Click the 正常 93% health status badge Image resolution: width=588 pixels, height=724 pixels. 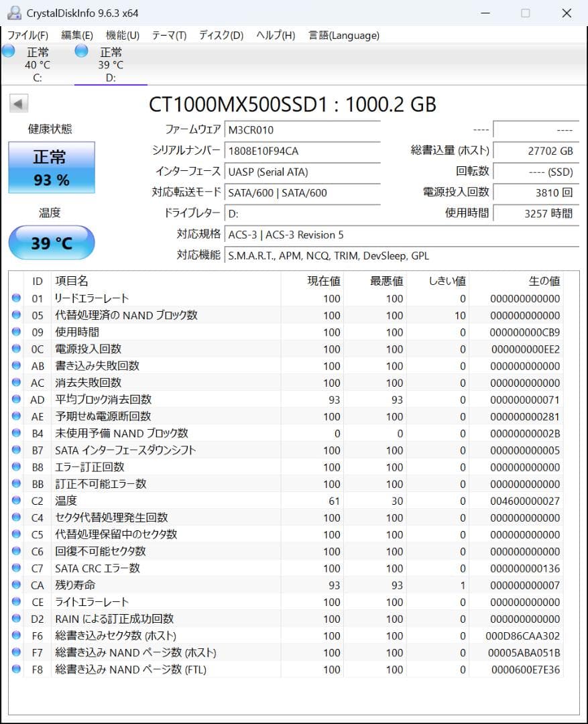pyautogui.click(x=52, y=168)
